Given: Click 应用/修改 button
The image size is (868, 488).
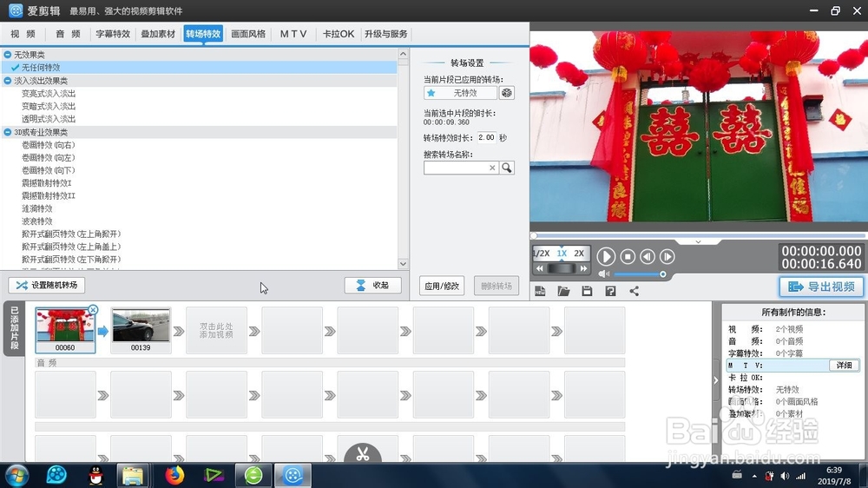Looking at the screenshot, I should (441, 286).
